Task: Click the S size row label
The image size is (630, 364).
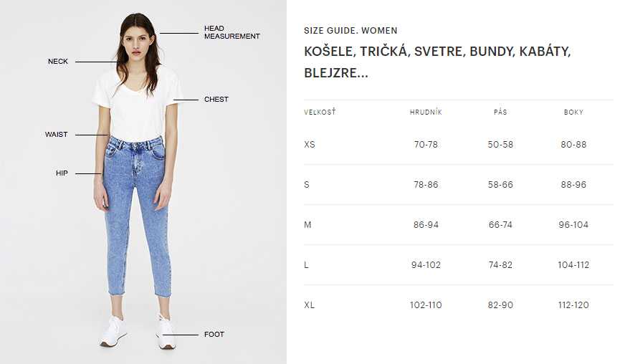Action: 307,184
